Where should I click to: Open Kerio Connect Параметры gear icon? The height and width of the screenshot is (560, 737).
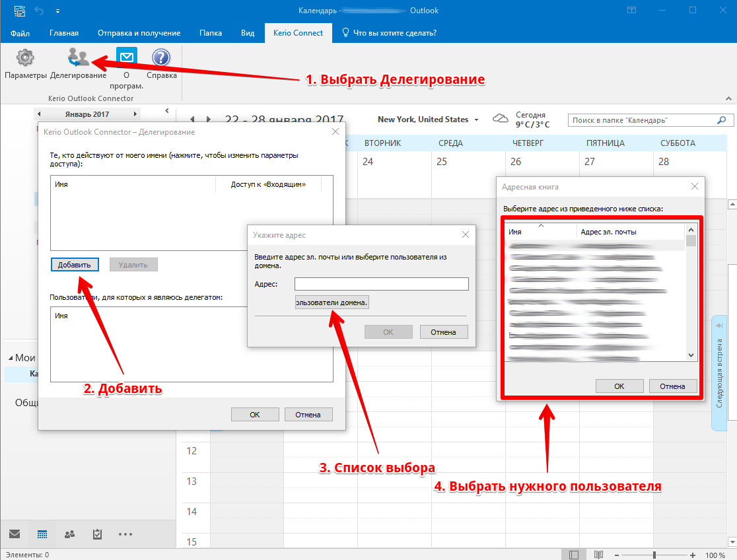click(25, 59)
